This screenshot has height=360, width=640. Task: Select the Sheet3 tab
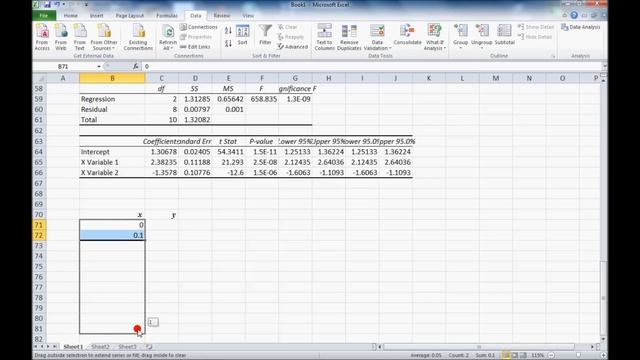tap(127, 347)
